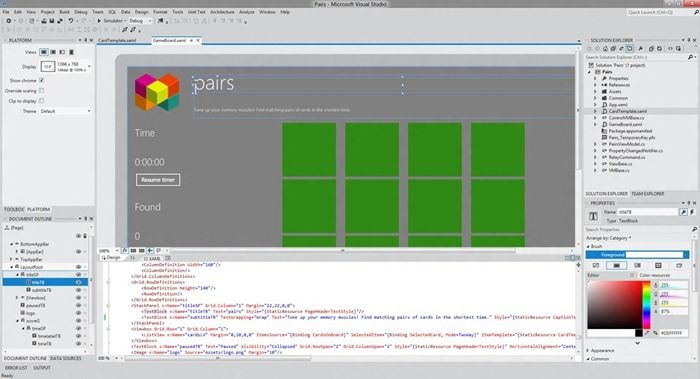
Task: Switch to the CardTemplate.xaml tab
Action: [117, 40]
